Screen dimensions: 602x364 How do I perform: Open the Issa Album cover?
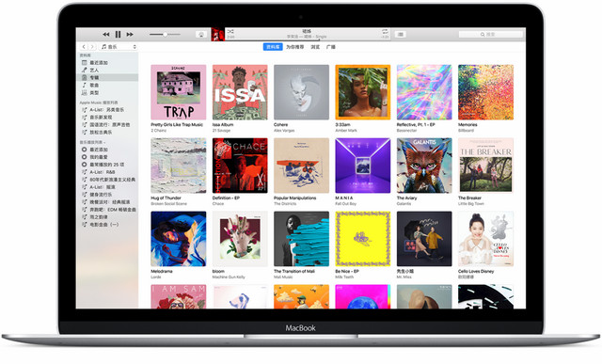click(x=240, y=92)
